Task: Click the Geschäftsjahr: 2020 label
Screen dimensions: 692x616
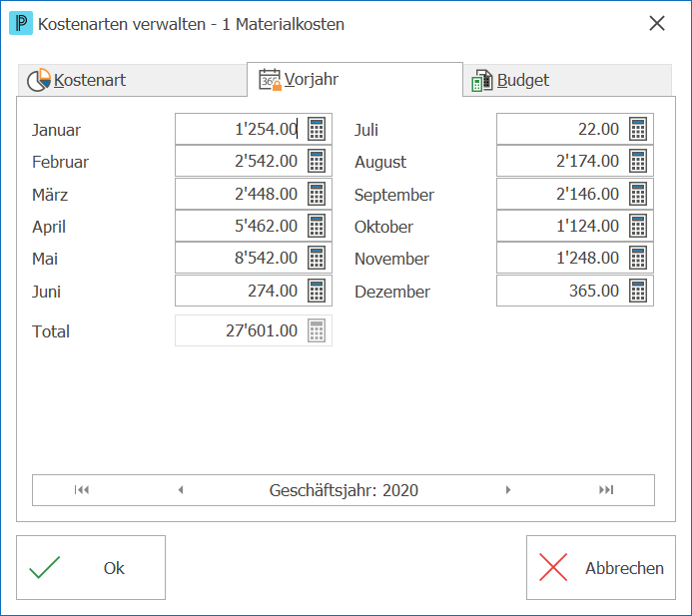Action: coord(344,490)
